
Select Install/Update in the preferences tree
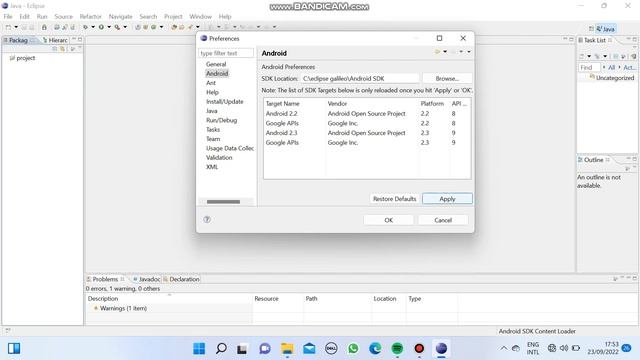click(224, 102)
